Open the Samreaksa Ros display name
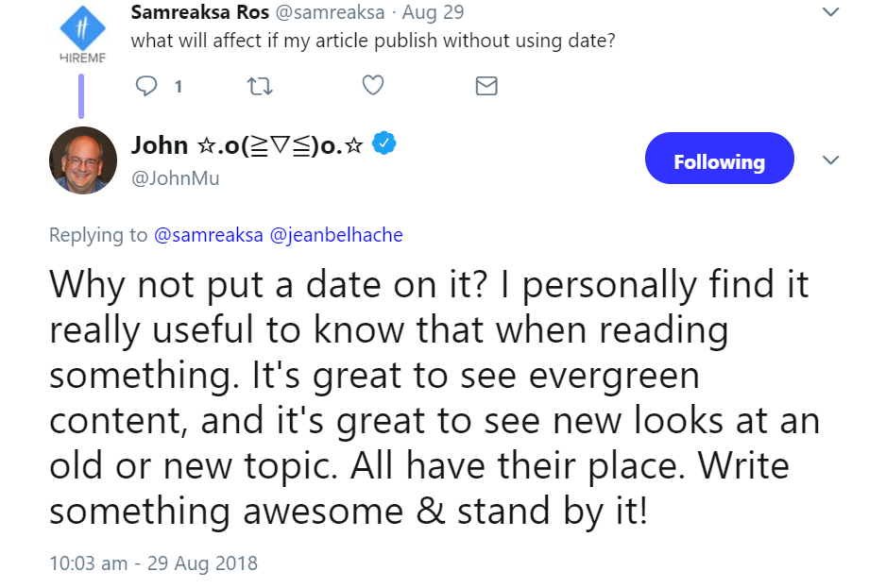886x588 pixels. [x=199, y=13]
